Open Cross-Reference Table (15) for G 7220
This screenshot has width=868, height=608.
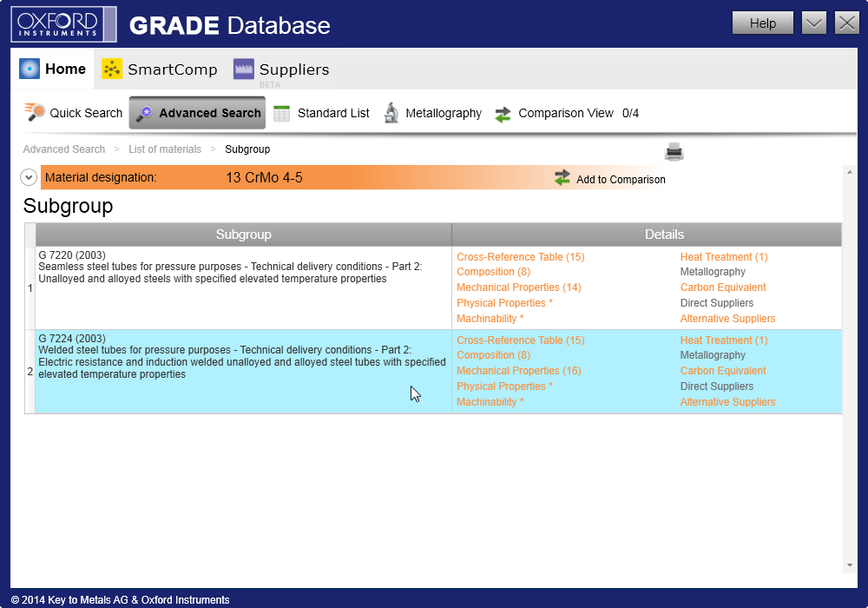520,256
